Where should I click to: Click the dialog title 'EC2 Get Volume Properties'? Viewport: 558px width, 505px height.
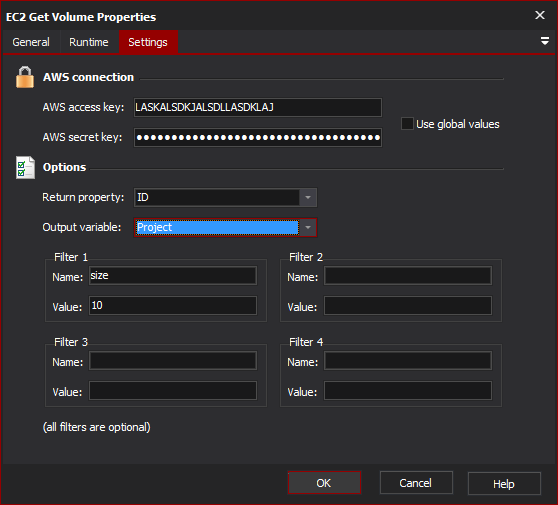click(x=81, y=17)
